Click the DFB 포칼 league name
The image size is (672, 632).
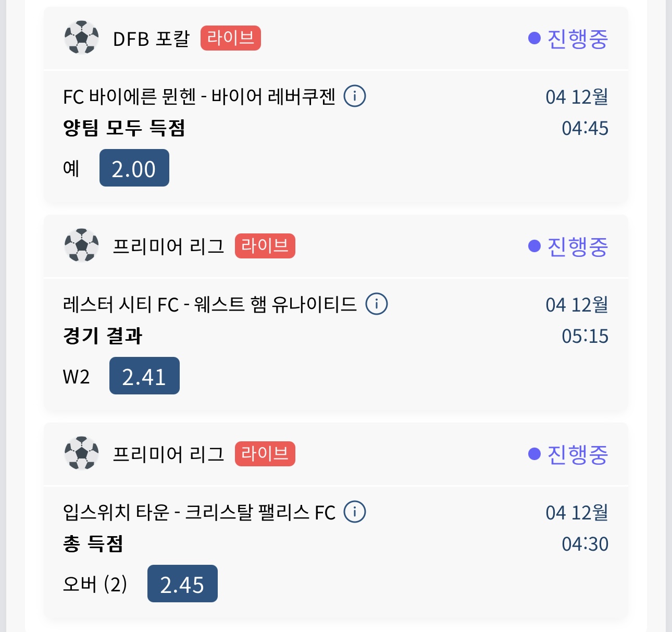click(x=151, y=39)
